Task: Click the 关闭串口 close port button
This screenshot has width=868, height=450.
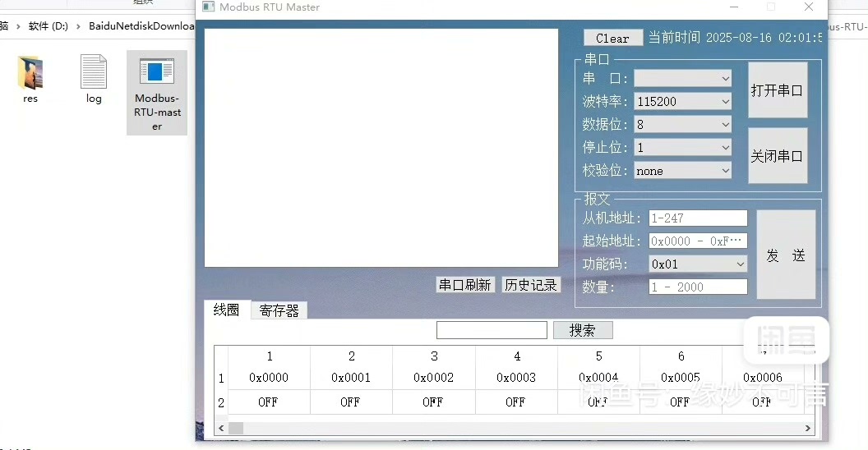Action: pos(778,156)
